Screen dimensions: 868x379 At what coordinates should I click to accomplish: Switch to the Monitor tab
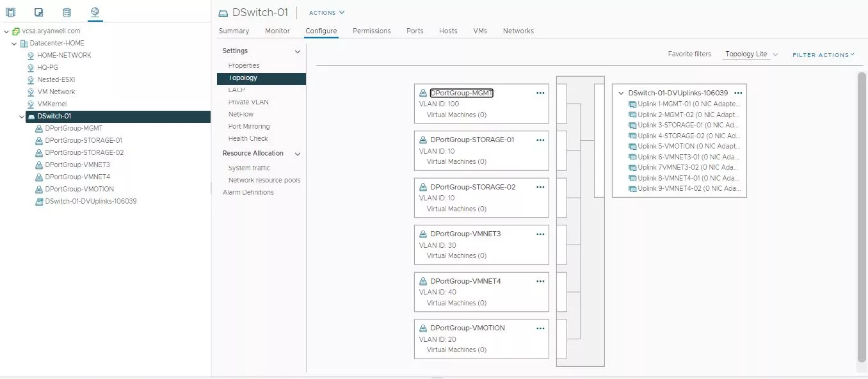pyautogui.click(x=277, y=31)
